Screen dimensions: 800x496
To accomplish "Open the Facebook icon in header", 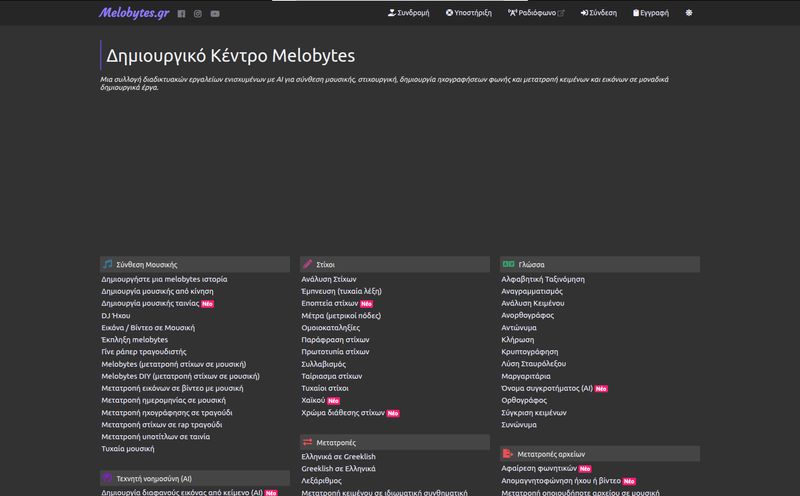I will coord(181,14).
